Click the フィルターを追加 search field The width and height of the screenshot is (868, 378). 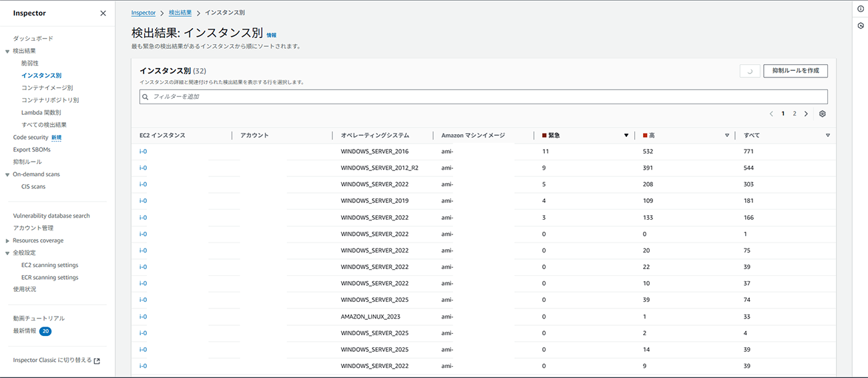pyautogui.click(x=483, y=97)
